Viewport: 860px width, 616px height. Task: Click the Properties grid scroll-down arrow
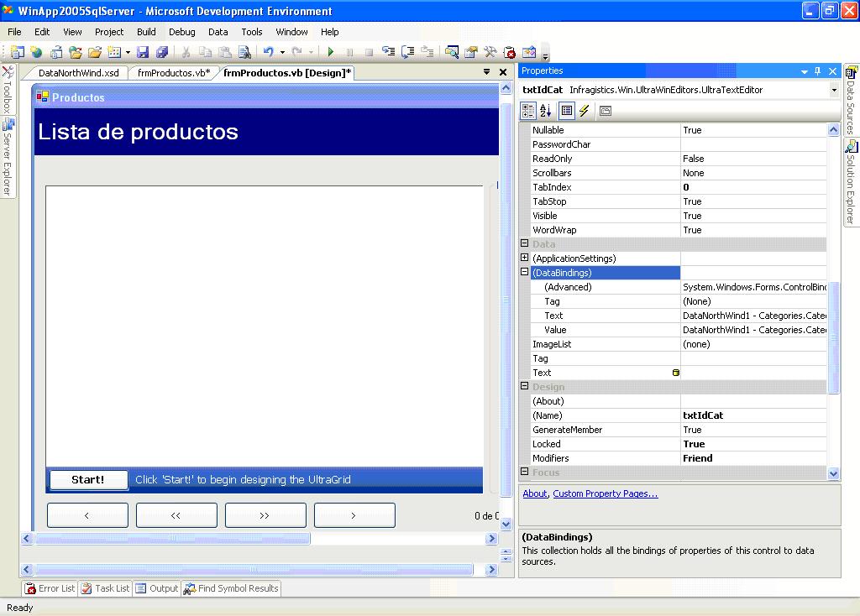pyautogui.click(x=833, y=474)
